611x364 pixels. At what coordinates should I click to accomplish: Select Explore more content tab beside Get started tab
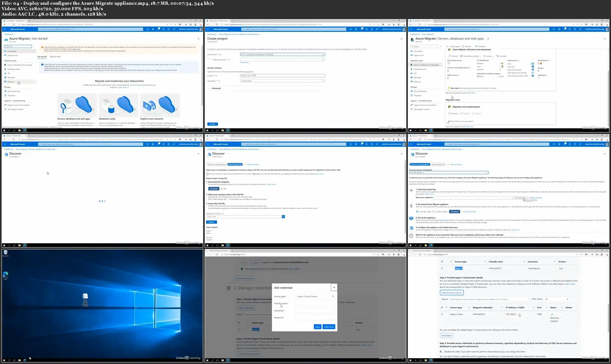(55, 57)
